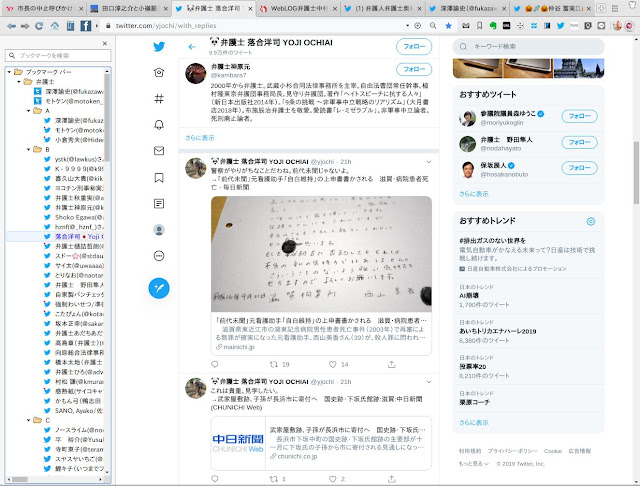Switch to the 田口淳之介と小嶺麗 tab
The height and width of the screenshot is (486, 640).
(130, 9)
